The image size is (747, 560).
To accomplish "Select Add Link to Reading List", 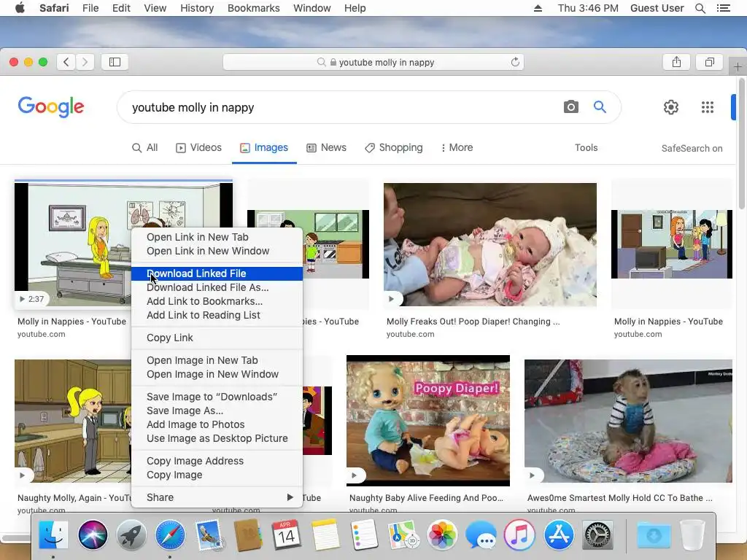I will pos(217,315).
